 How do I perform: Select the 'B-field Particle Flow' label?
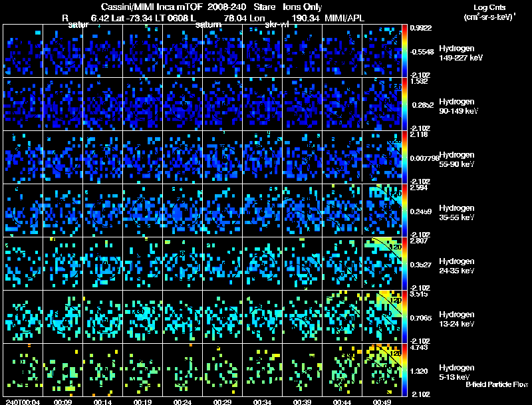tap(497, 384)
